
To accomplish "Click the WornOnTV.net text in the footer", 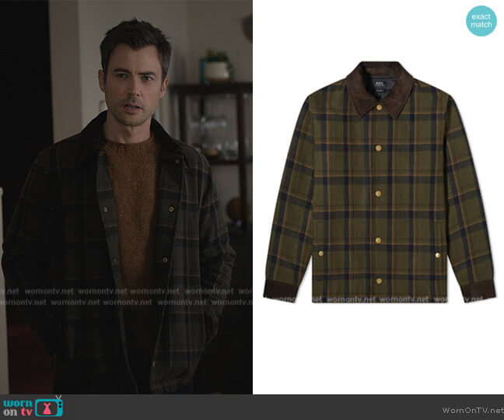I will 473,411.
